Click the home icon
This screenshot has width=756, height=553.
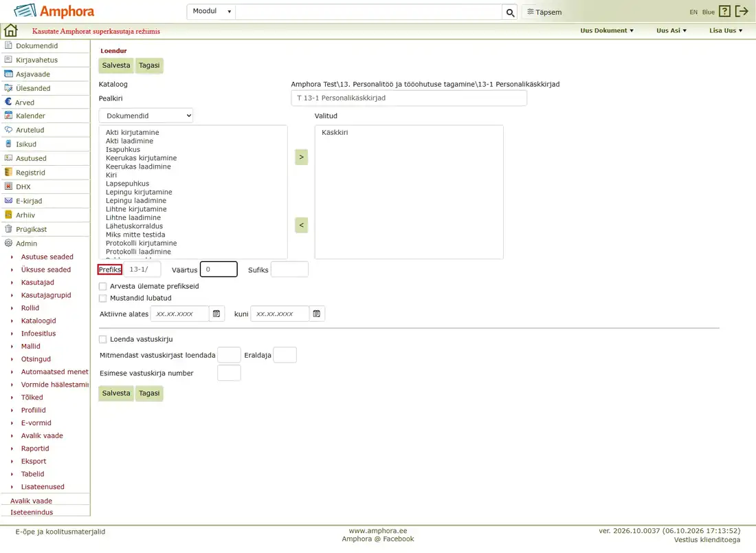coord(10,30)
